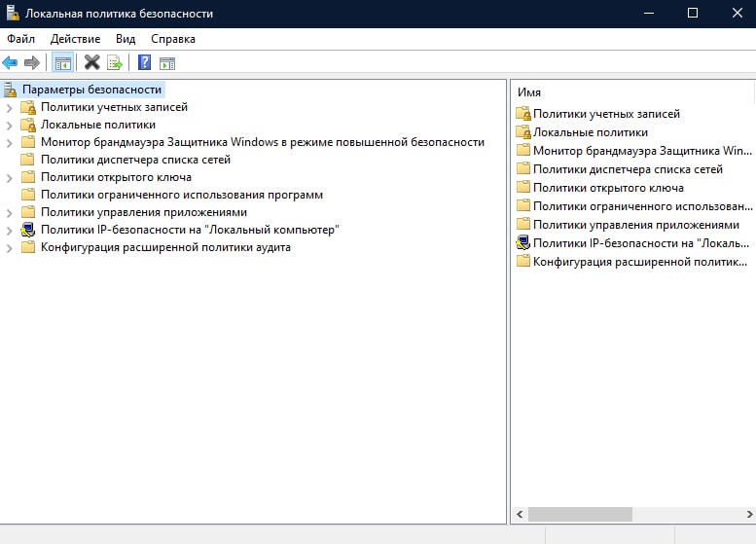Select Политики диспетчера списка сетей in tree
Screen dimensions: 756x544
[135, 160]
